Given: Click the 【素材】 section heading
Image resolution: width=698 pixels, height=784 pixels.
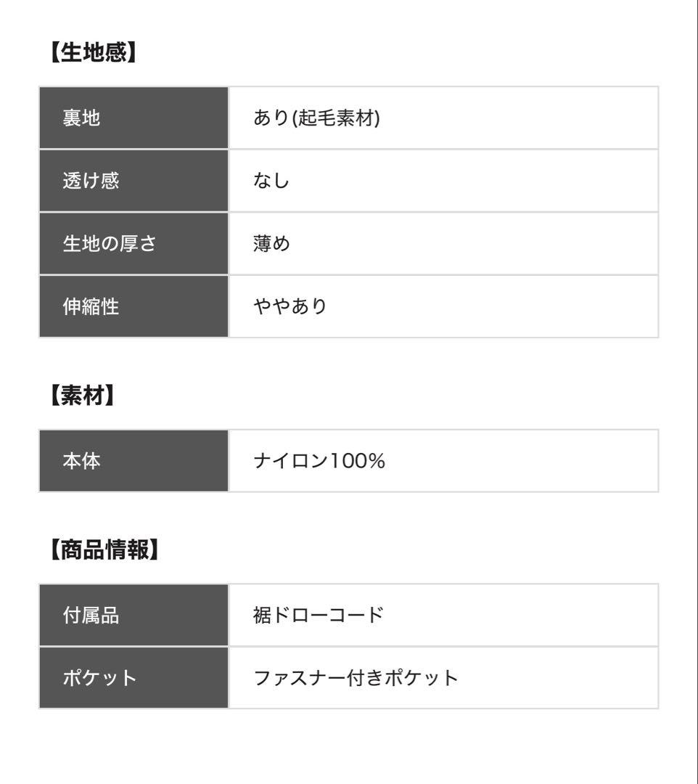Looking at the screenshot, I should (83, 396).
